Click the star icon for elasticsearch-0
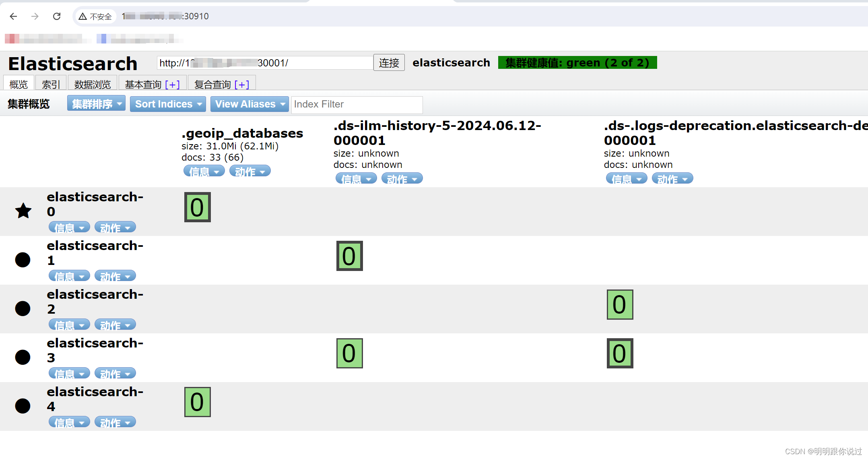Viewport: 868px width, 459px height. 23,210
